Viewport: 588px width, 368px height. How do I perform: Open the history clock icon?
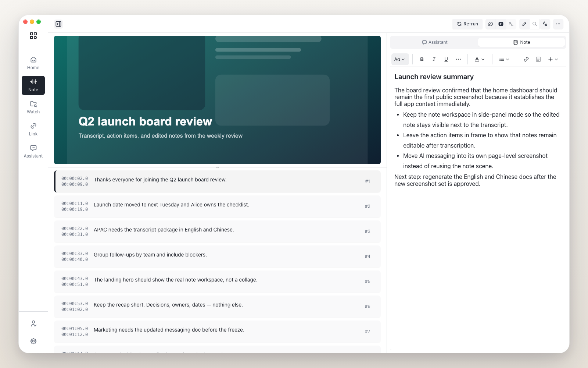click(491, 24)
